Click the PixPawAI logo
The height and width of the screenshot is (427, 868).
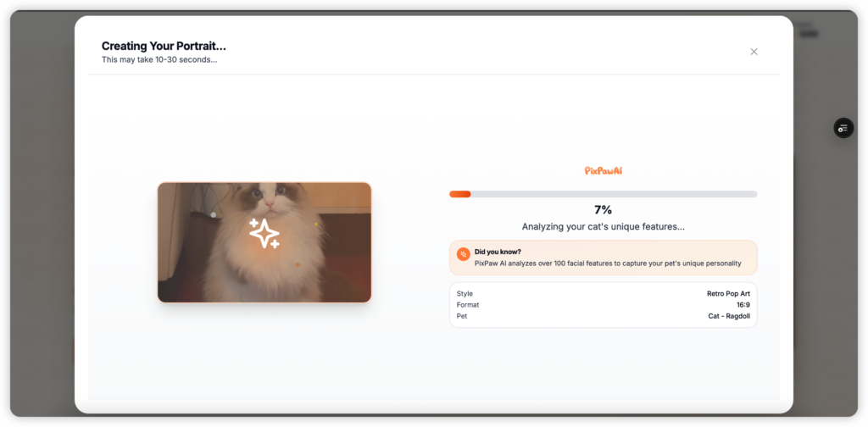click(603, 171)
